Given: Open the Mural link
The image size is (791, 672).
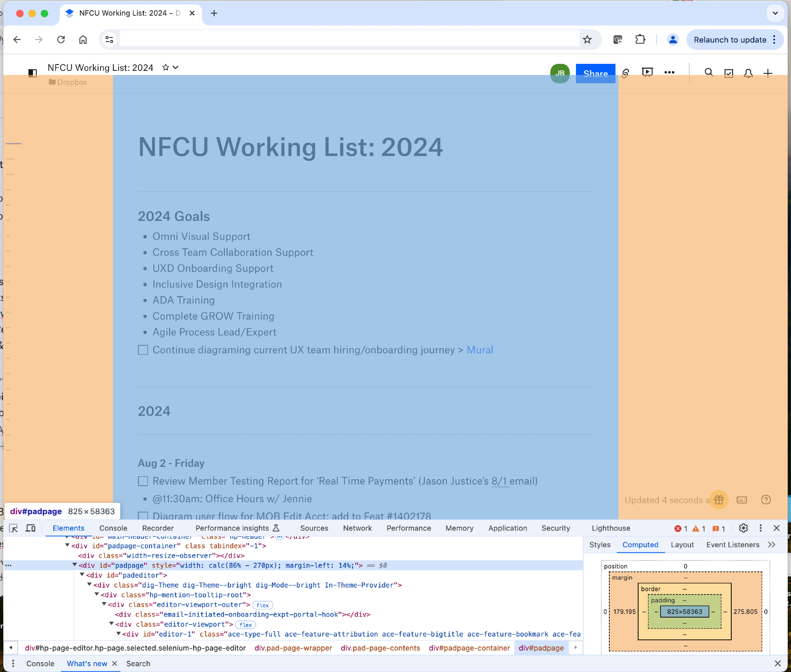Looking at the screenshot, I should point(480,350).
